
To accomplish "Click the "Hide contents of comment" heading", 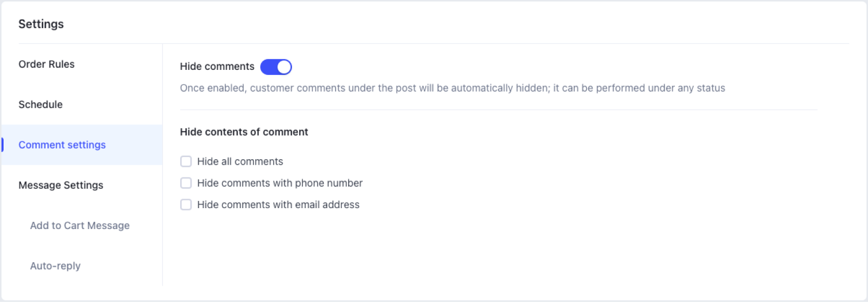I will 244,132.
